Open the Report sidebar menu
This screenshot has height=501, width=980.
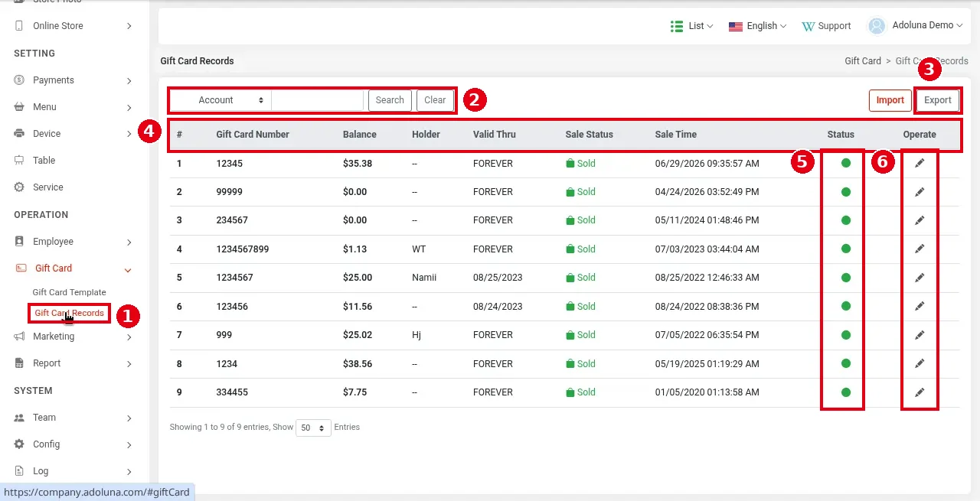click(x=74, y=363)
